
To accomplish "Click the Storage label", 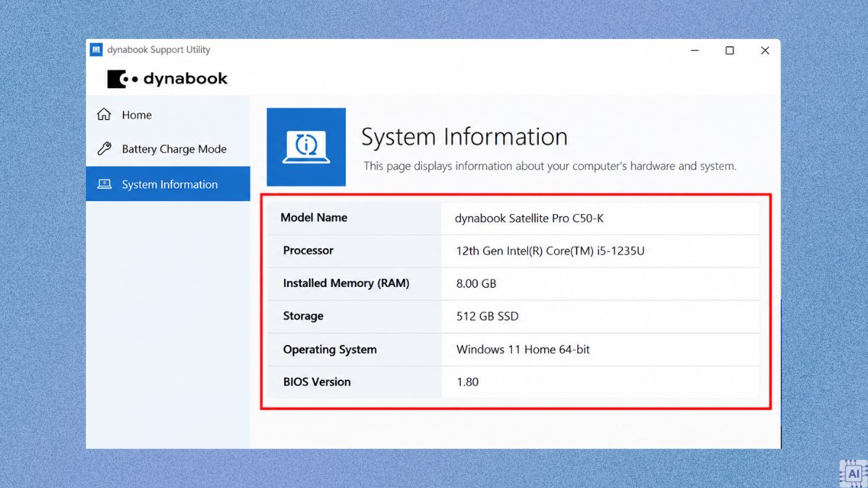I will (303, 316).
